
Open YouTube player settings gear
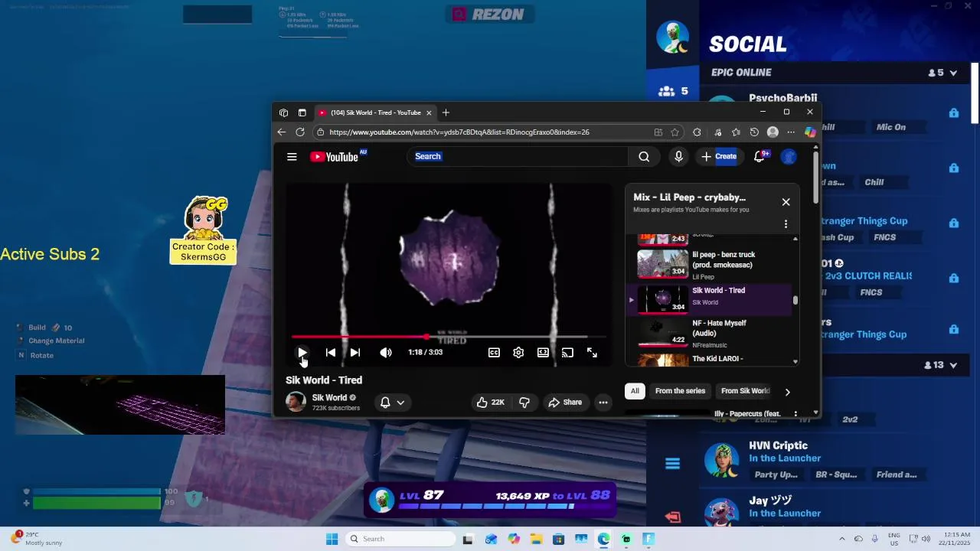518,352
